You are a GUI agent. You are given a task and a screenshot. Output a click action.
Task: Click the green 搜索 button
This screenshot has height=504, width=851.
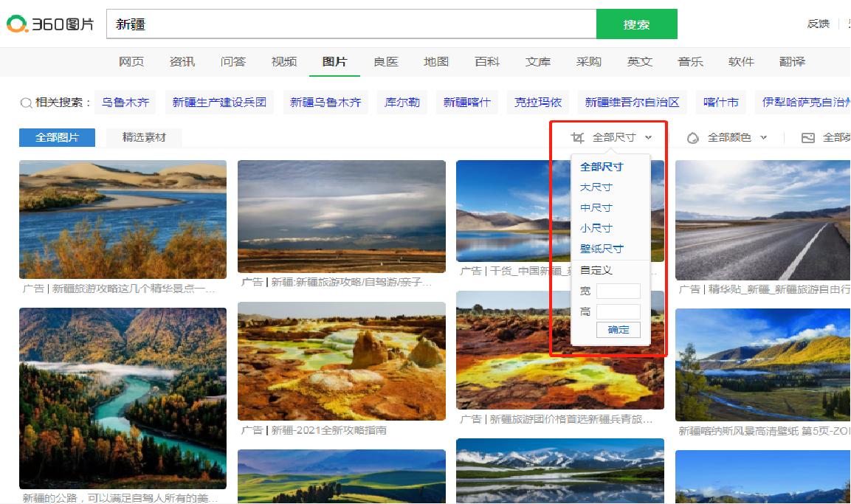(636, 24)
